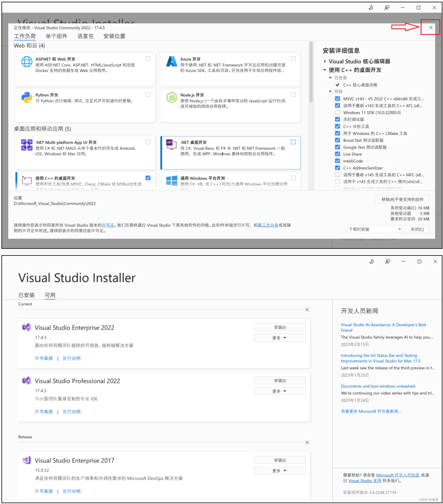This screenshot has height=504, width=443.
Task: Open 更多 dropdown for Enterprise 2017
Action: [x=280, y=470]
